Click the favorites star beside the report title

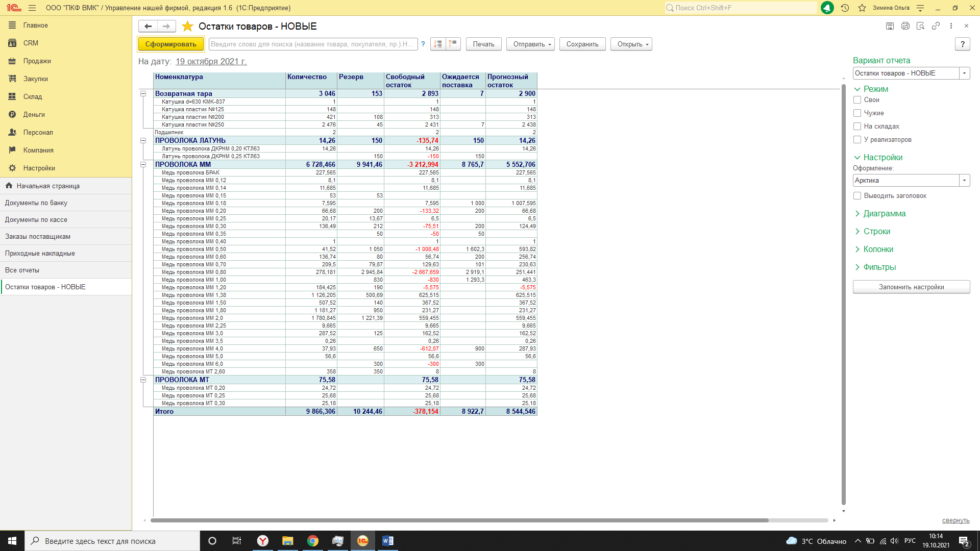pyautogui.click(x=187, y=27)
